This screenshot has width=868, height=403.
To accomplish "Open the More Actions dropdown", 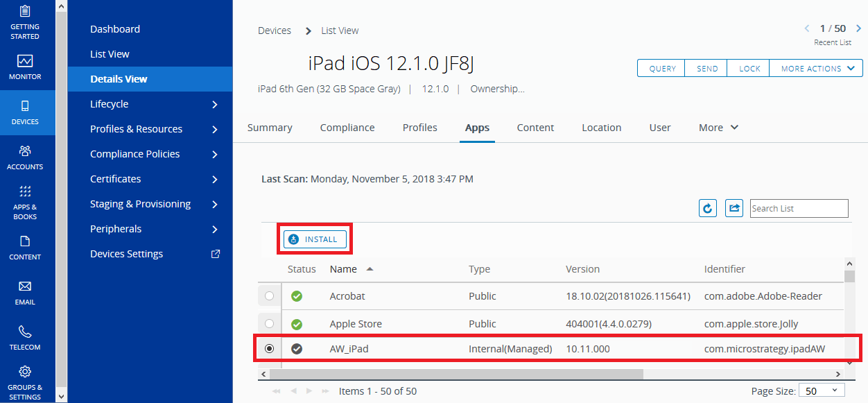I will [816, 69].
